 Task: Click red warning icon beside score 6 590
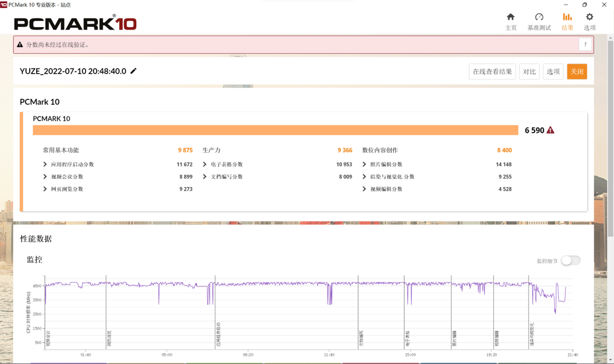(x=551, y=130)
